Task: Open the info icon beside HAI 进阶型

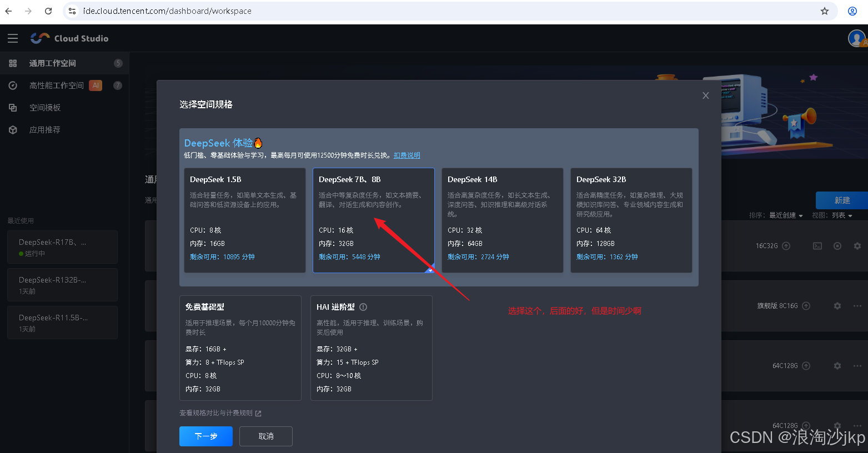Action: coord(363,307)
